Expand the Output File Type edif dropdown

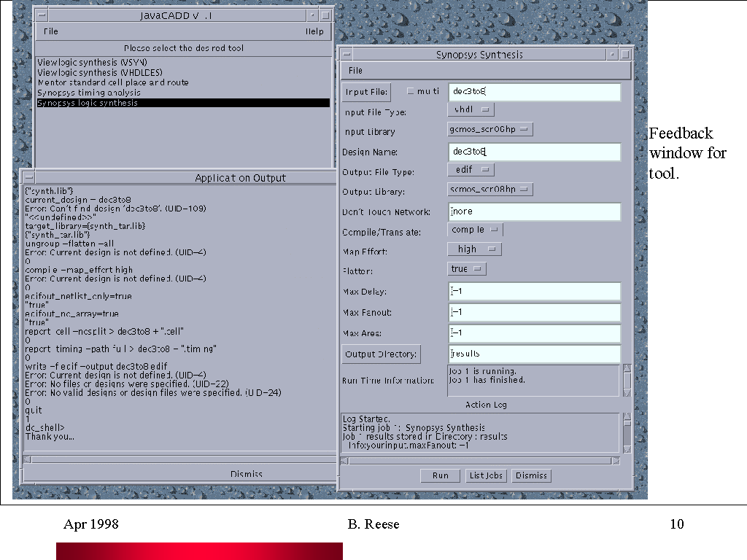coord(471,169)
